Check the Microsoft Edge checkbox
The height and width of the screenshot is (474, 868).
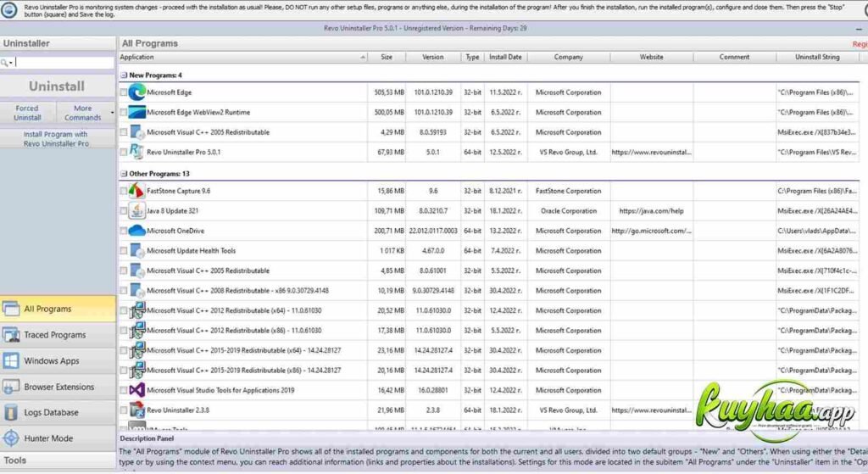124,92
